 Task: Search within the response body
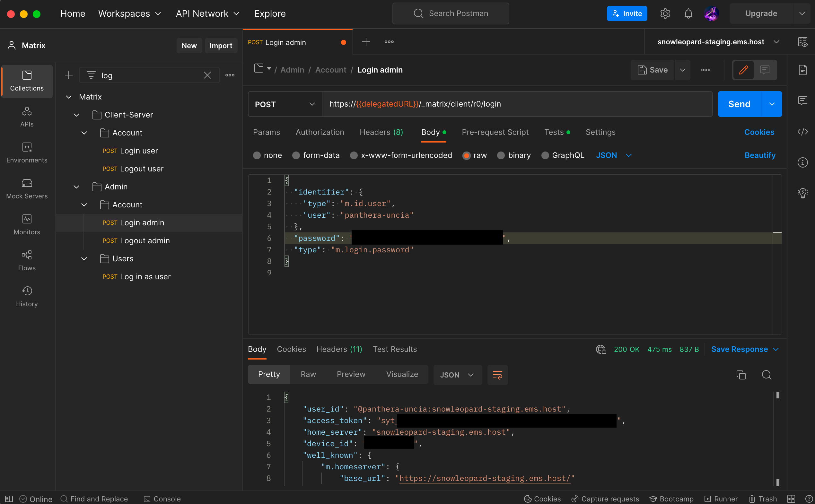766,375
